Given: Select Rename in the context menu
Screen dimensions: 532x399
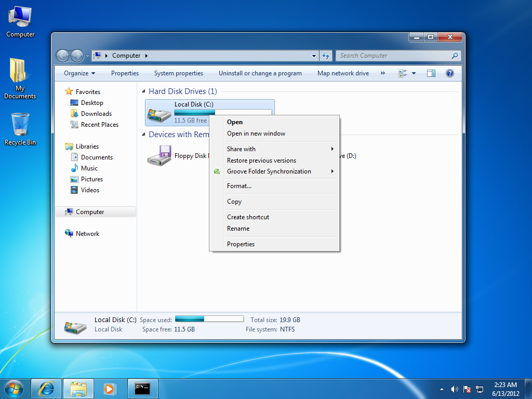Looking at the screenshot, I should pyautogui.click(x=238, y=228).
